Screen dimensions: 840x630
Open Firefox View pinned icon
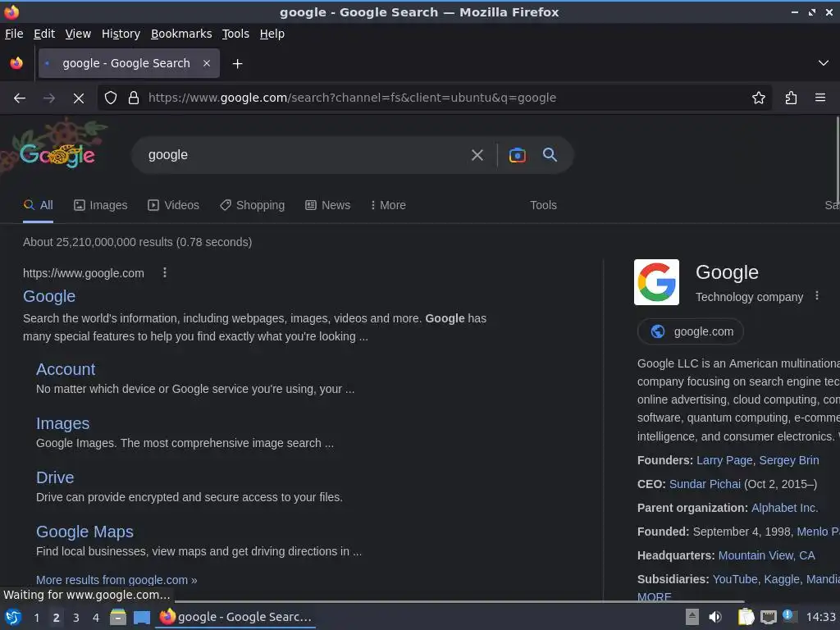(16, 63)
